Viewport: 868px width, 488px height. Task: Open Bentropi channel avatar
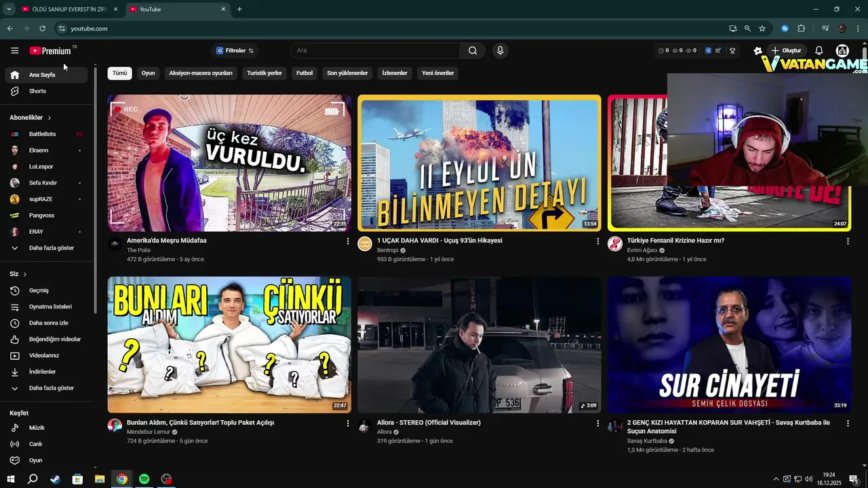point(365,244)
